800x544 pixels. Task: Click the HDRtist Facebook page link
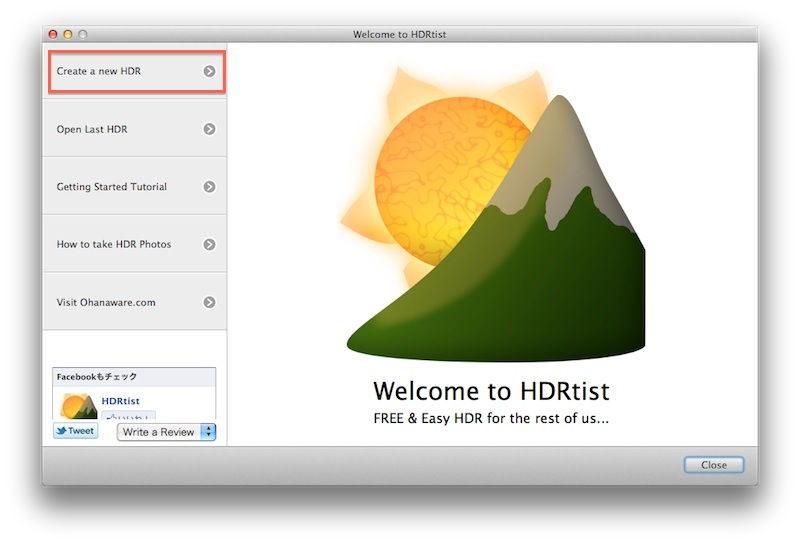120,401
